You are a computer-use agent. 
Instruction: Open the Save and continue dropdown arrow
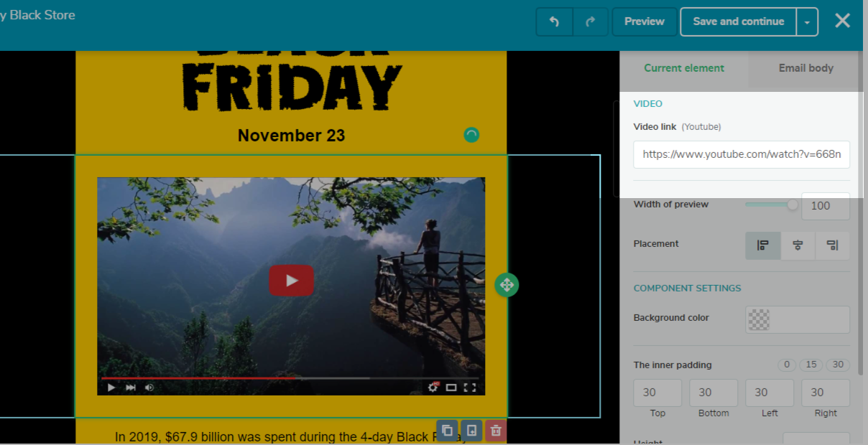point(807,22)
